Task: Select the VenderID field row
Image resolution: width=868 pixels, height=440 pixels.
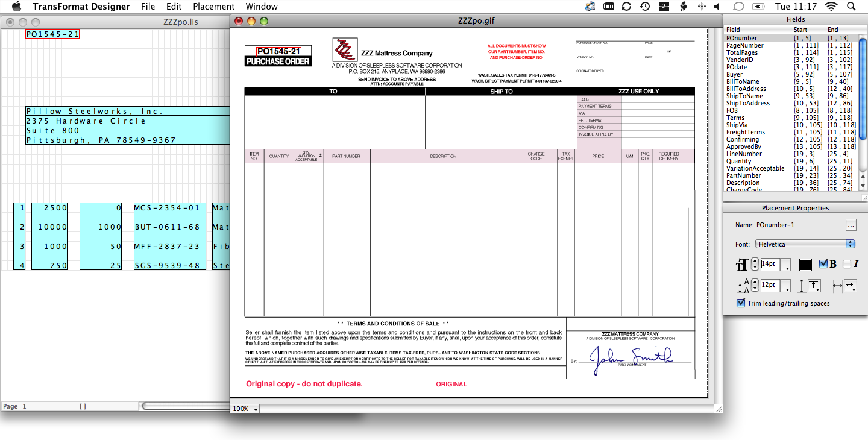Action: 791,60
